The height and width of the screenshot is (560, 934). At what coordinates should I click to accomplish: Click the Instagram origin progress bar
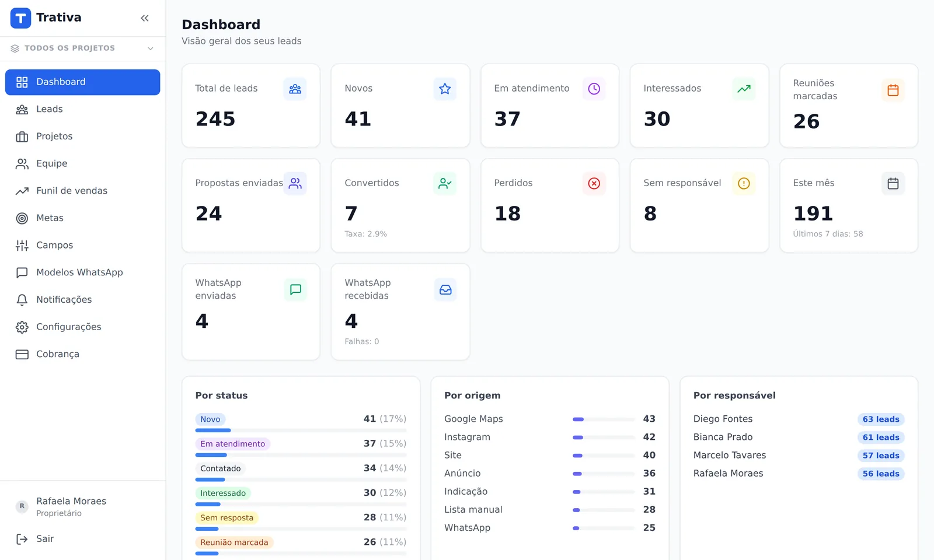pos(604,437)
